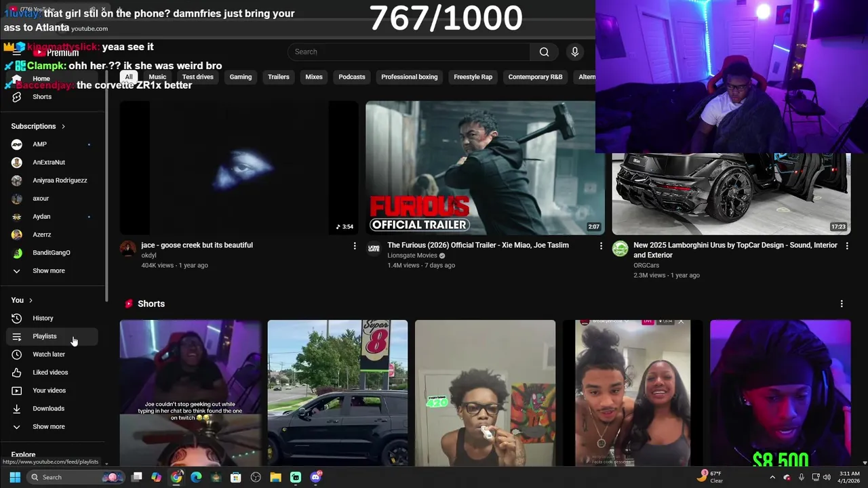Select the Mixes filter chip

click(314, 77)
